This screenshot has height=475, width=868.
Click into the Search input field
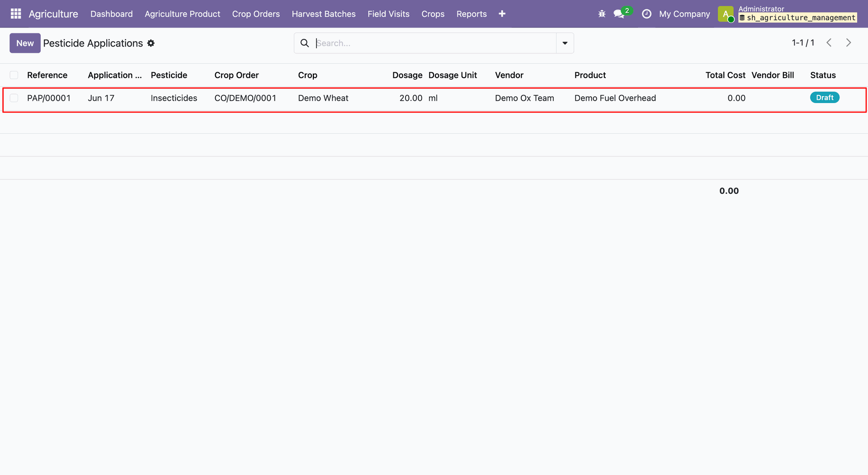pos(435,43)
